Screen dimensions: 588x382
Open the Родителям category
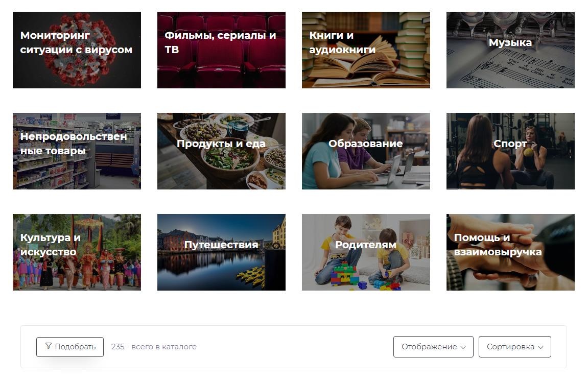[366, 252]
